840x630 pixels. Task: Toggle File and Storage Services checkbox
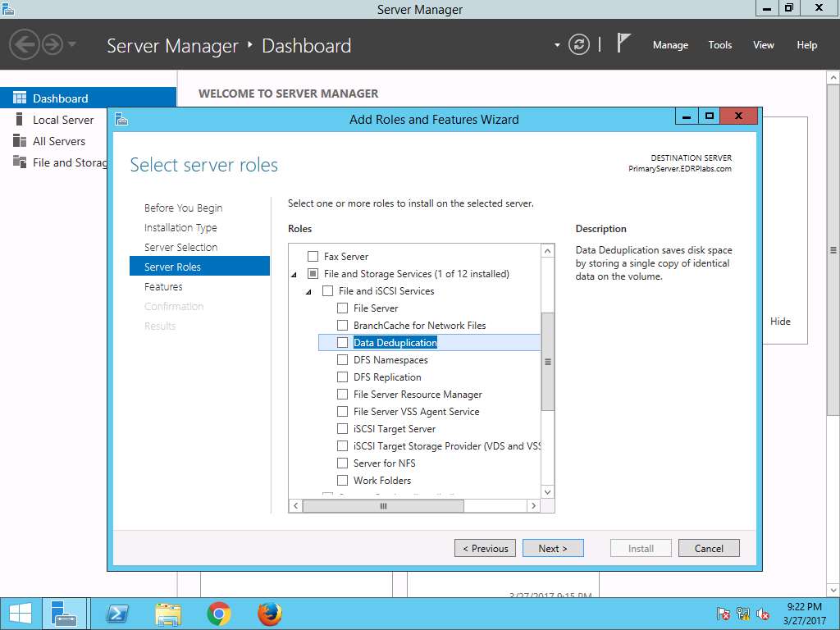313,274
